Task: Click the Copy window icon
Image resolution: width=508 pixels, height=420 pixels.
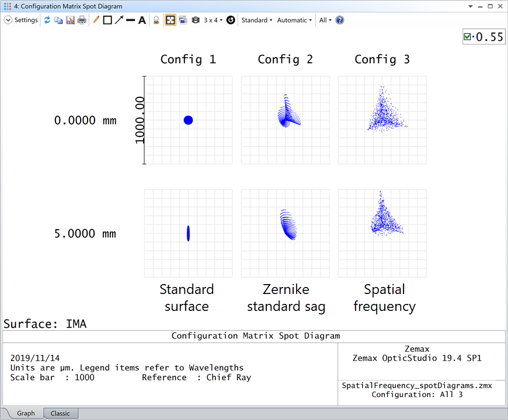Action: point(58,20)
